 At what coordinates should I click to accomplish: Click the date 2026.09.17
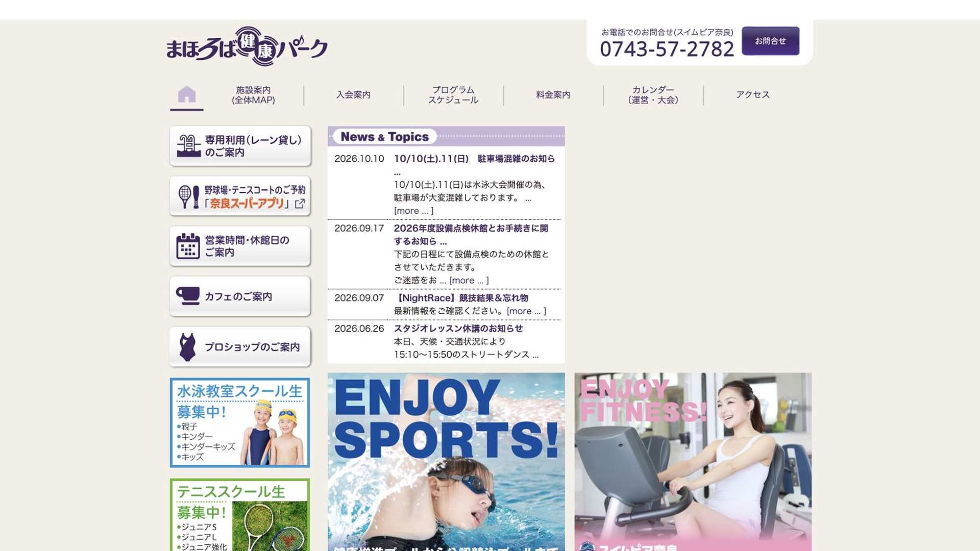[359, 228]
